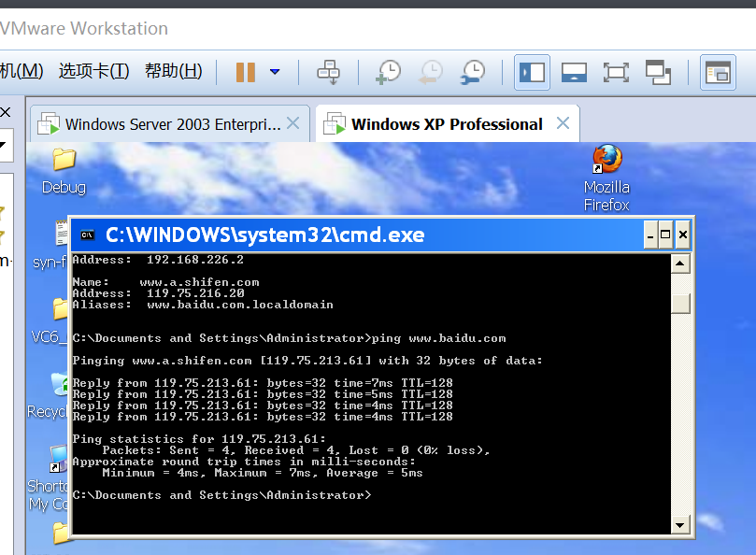The width and height of the screenshot is (756, 555).
Task: Maximize the cmd.exe window
Action: [665, 235]
